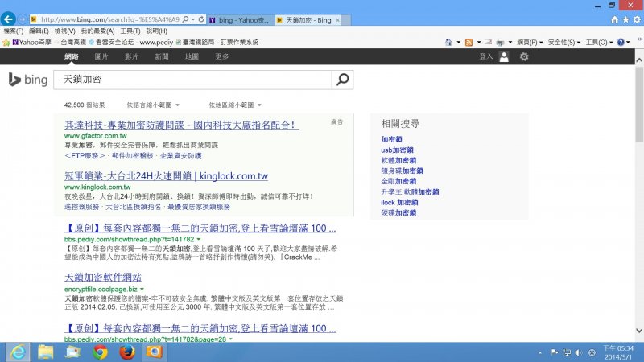Open the 檔案(F) menu

(13, 31)
